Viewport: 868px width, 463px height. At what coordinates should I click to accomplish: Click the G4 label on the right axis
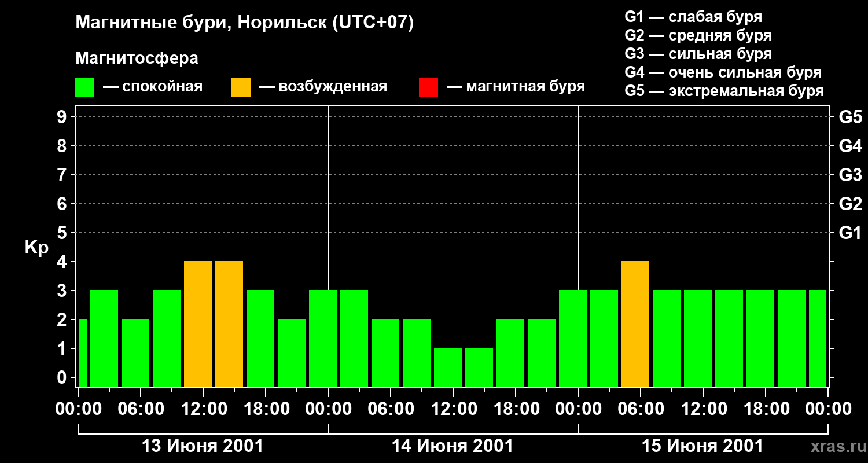[x=850, y=146]
